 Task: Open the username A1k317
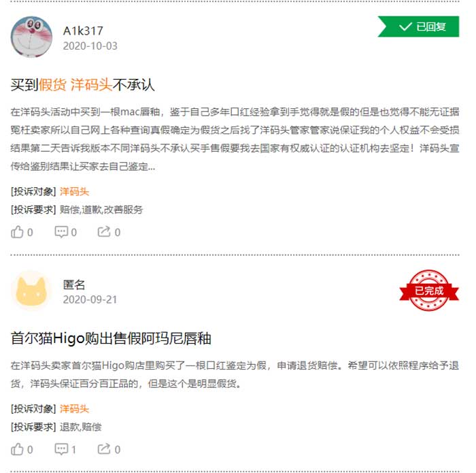click(x=83, y=31)
